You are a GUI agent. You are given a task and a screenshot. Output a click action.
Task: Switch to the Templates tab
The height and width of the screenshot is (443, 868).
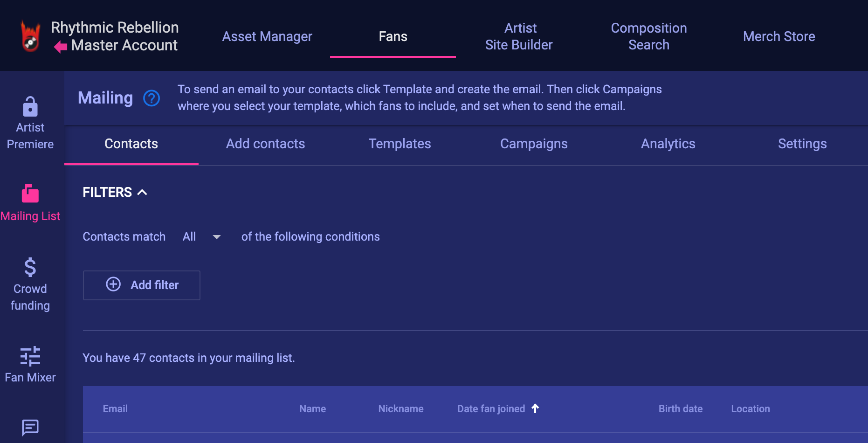(400, 144)
